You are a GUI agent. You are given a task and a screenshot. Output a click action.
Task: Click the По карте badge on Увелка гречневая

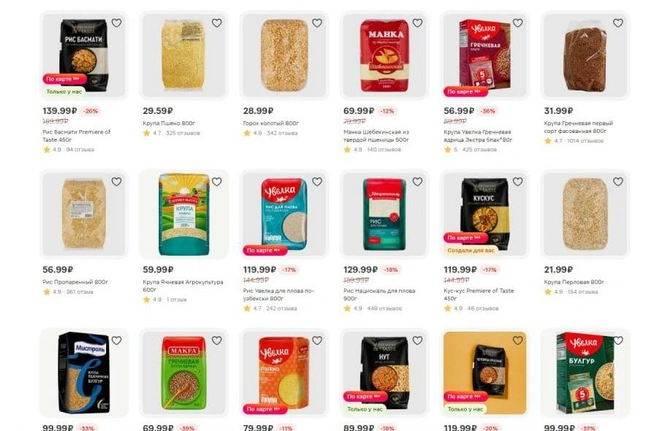pos(465,91)
